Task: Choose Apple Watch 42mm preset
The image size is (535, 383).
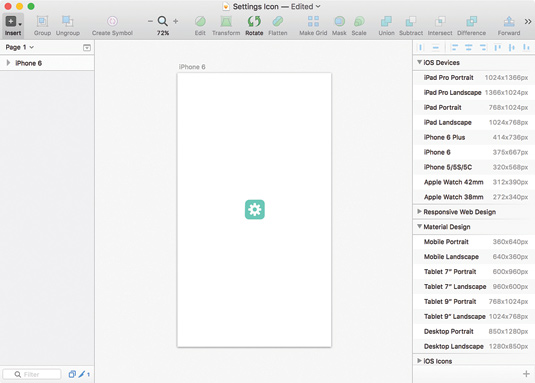Action: [x=474, y=182]
